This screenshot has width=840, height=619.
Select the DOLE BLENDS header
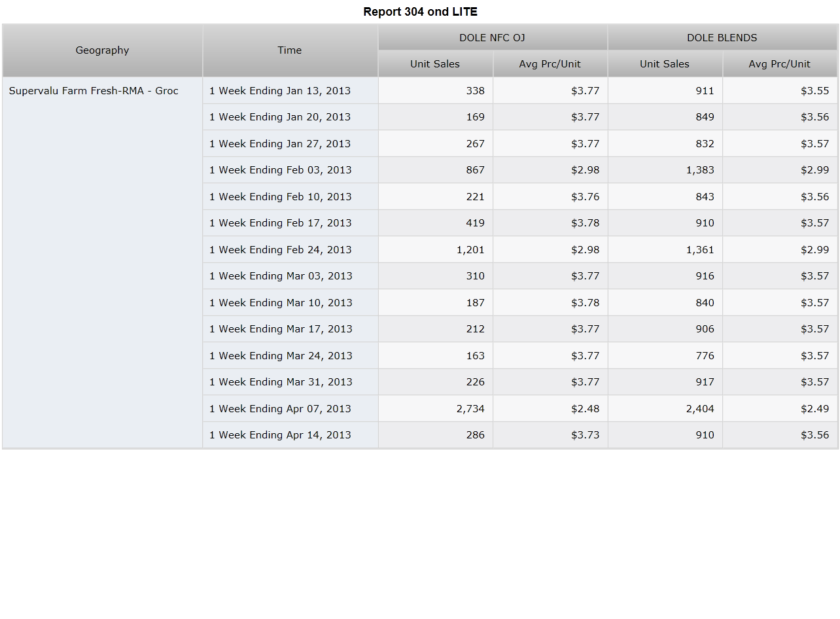(722, 37)
